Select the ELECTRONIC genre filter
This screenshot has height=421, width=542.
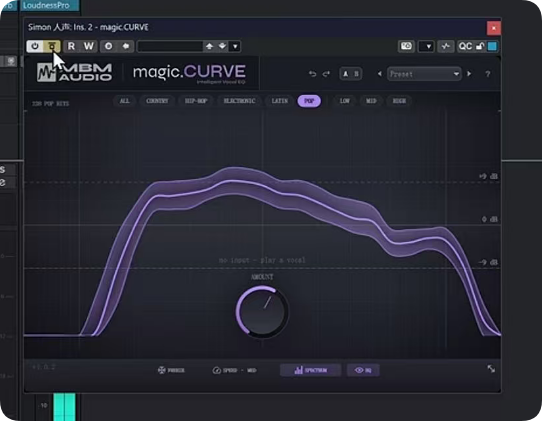click(x=239, y=101)
